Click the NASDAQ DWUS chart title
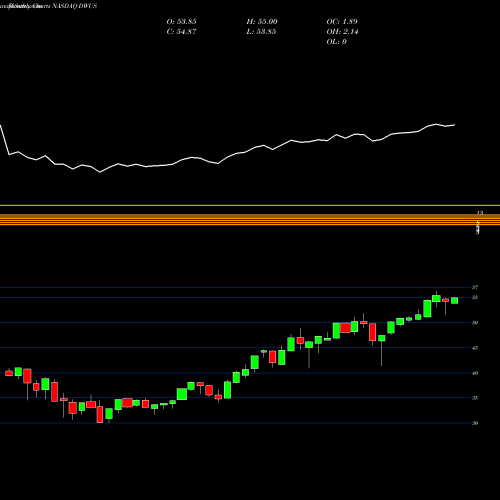 point(74,6)
